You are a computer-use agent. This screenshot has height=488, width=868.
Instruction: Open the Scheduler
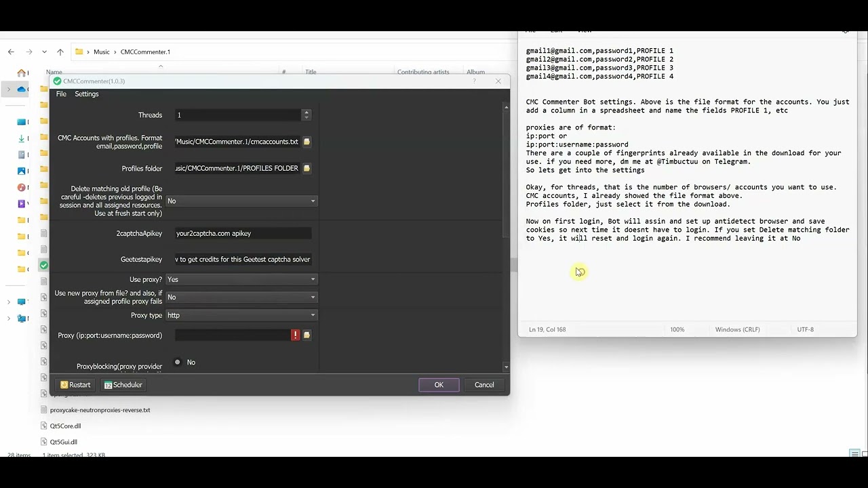(x=123, y=385)
